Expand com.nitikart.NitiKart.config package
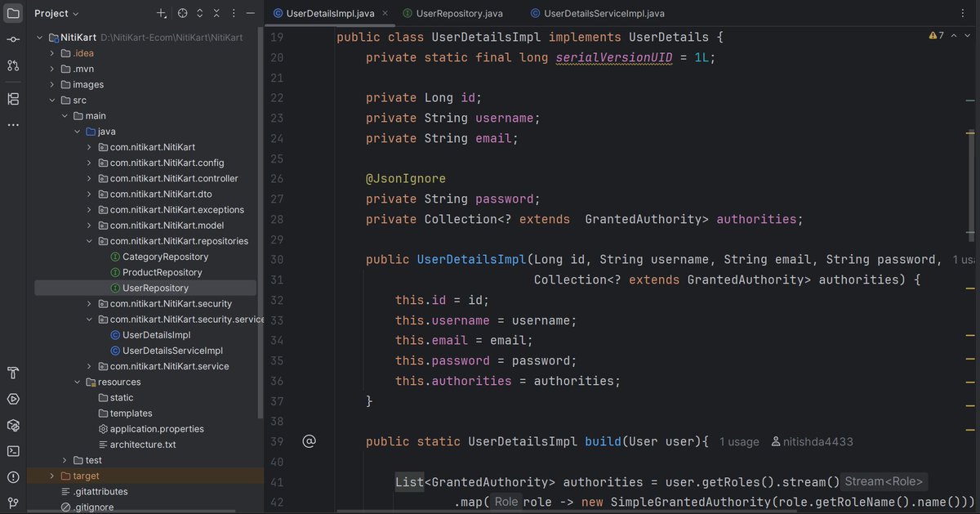Screen dimensions: 980x514 point(90,163)
